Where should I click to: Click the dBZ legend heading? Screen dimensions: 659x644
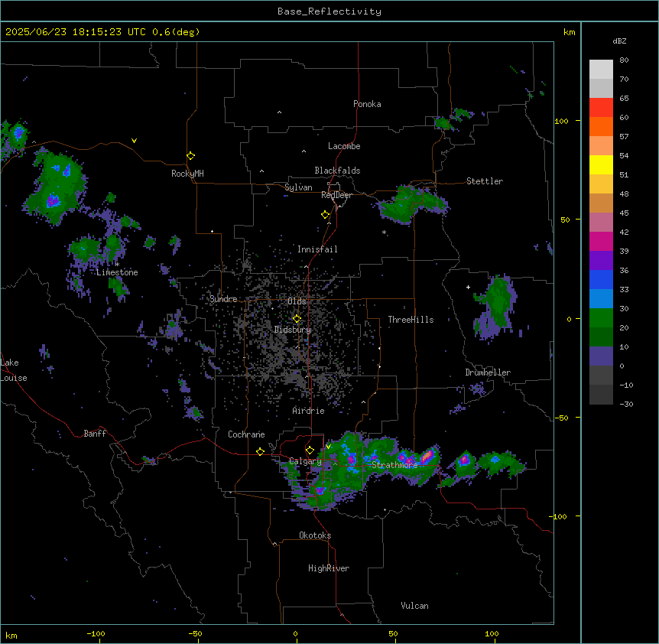click(x=619, y=41)
